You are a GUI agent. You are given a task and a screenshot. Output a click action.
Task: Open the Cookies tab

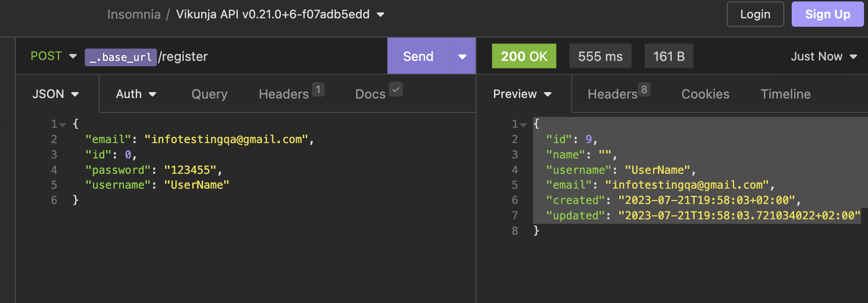pos(705,94)
